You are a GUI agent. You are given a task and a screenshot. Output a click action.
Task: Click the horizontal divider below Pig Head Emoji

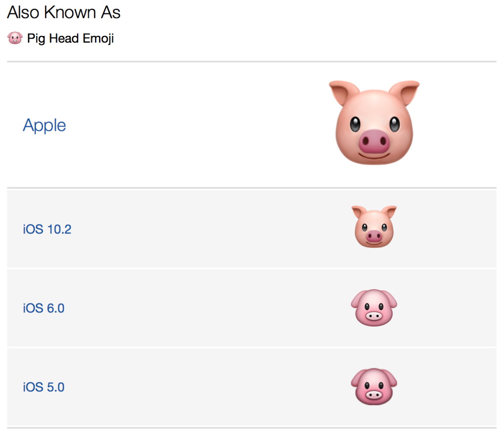pyautogui.click(x=252, y=61)
